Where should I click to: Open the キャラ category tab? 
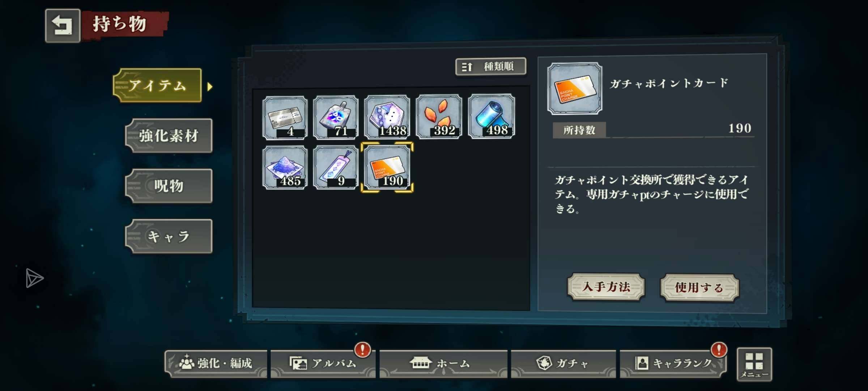169,236
